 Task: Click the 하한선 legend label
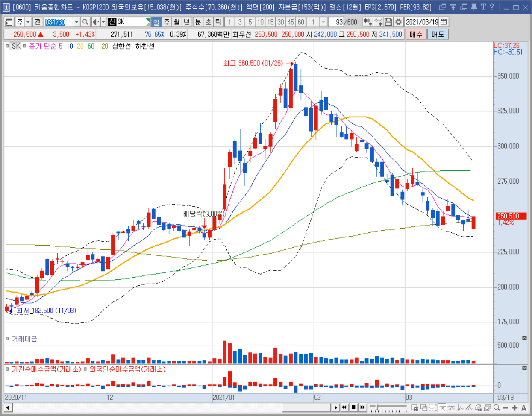pyautogui.click(x=145, y=46)
